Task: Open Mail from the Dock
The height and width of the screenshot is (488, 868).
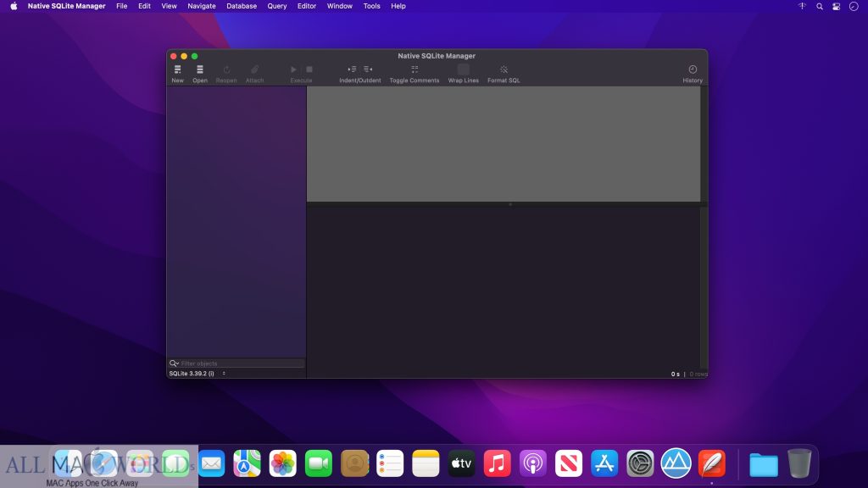Action: click(211, 463)
